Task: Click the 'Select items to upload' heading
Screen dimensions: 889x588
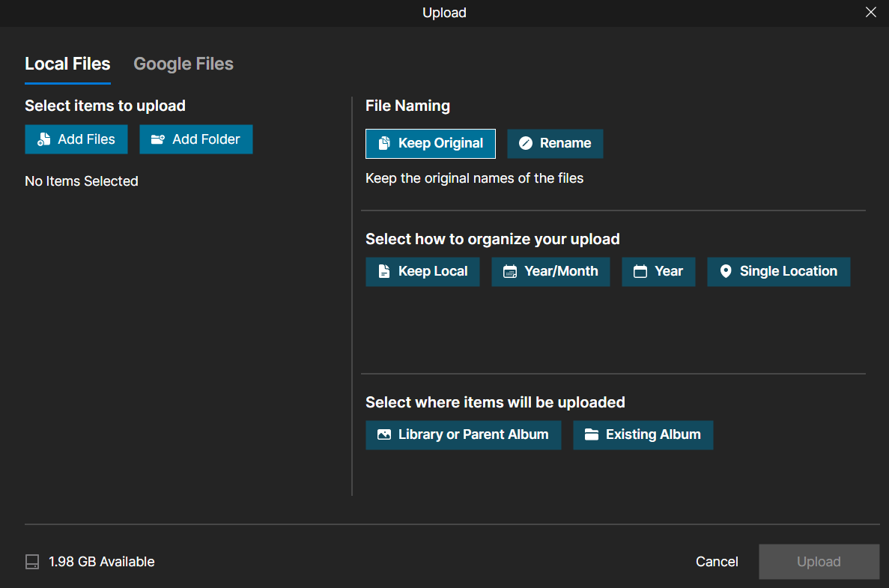Action: pyautogui.click(x=105, y=106)
